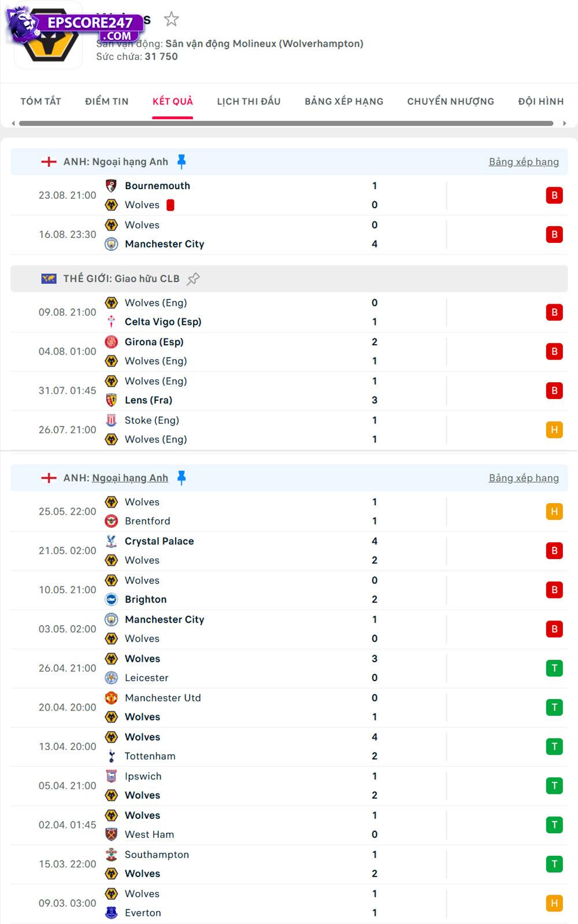Open the CHUYỂN NHƯỢNG tab
The image size is (578, 924).
click(450, 101)
